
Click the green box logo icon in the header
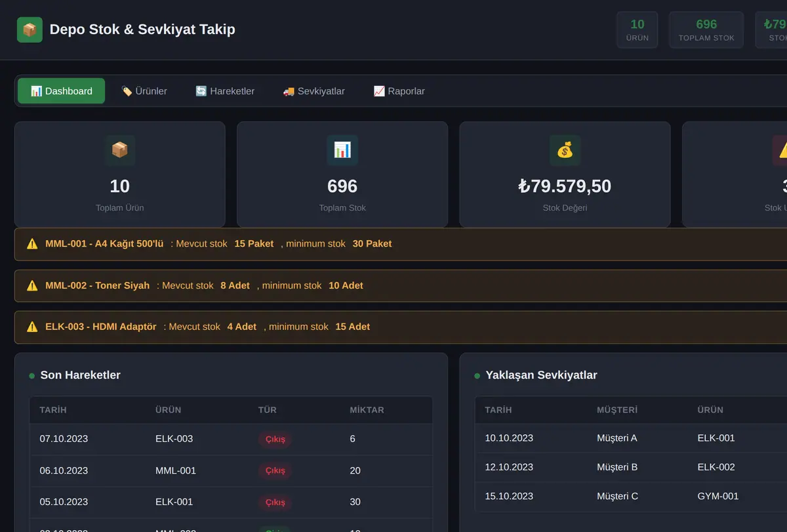(x=30, y=30)
